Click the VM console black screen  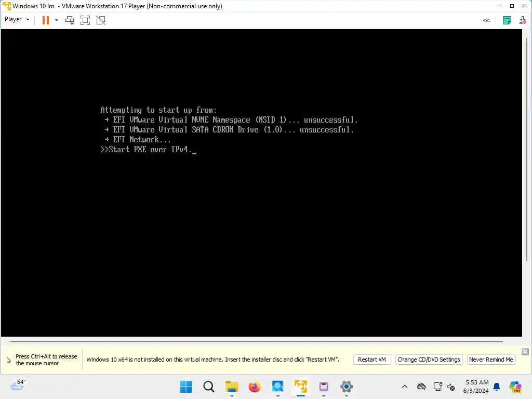[x=261, y=183]
